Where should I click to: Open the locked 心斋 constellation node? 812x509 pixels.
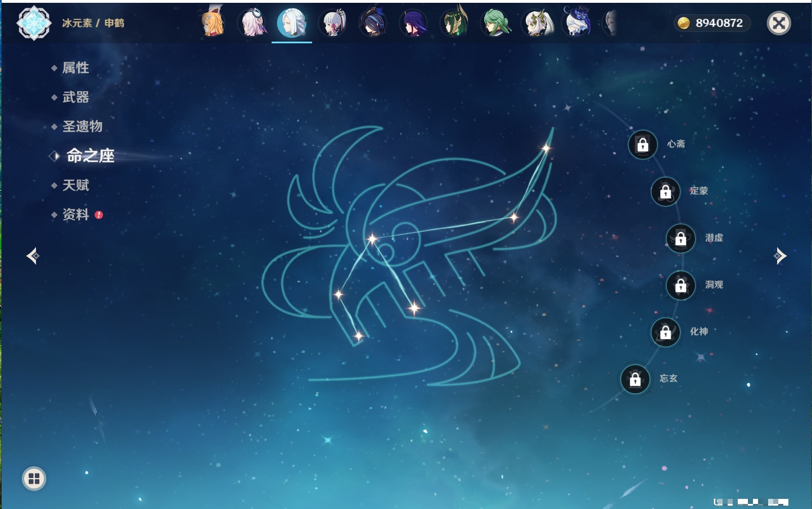click(643, 145)
